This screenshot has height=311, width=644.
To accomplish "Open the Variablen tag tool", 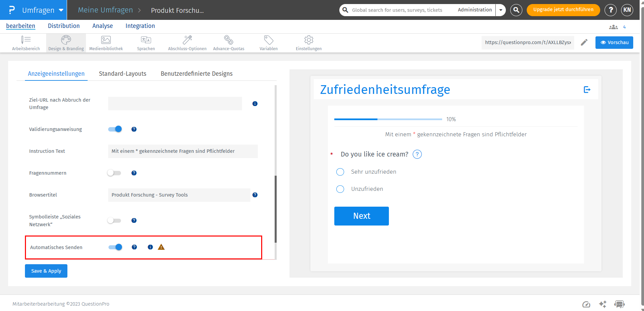I will (269, 43).
